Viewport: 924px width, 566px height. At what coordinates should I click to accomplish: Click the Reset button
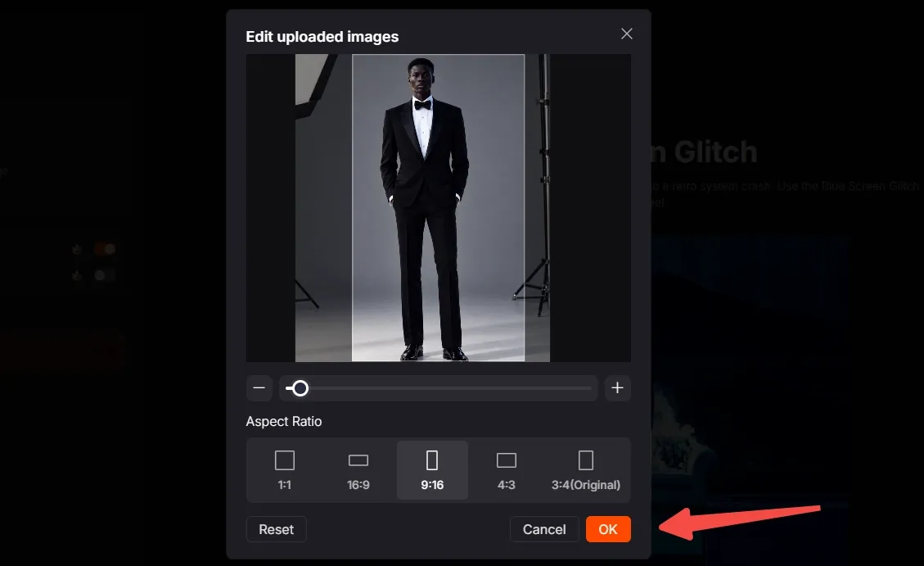pos(277,529)
